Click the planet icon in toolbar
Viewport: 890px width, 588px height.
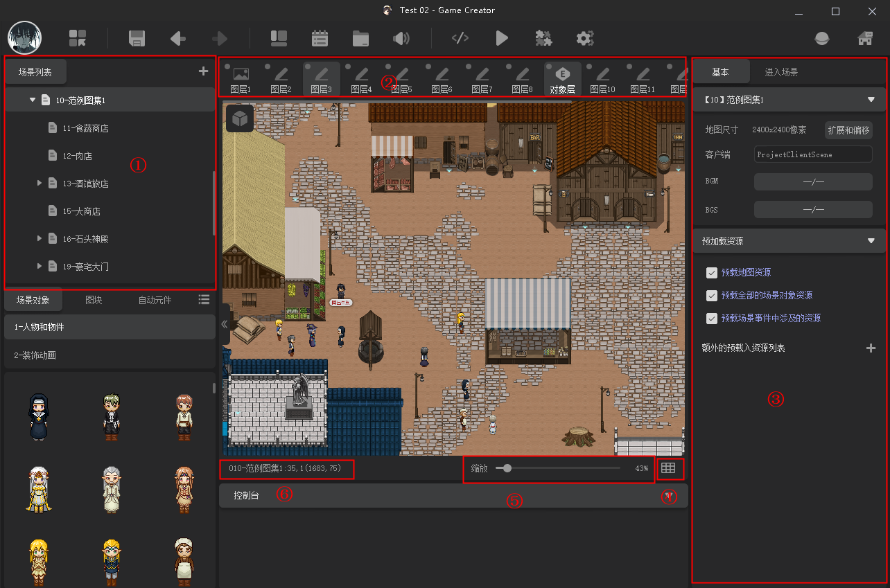tap(822, 38)
